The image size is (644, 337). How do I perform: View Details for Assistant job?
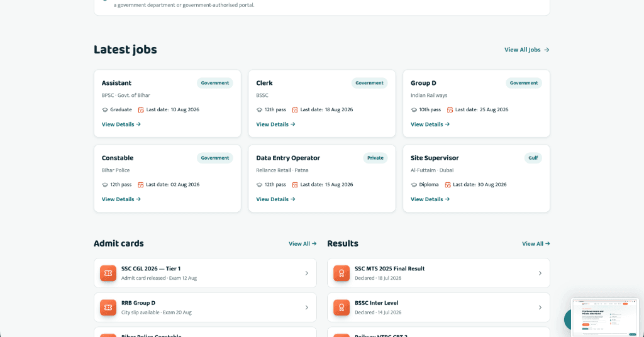click(121, 124)
